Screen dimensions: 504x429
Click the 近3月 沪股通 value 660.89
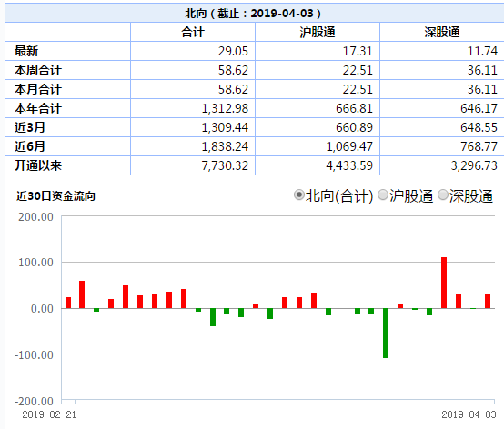pyautogui.click(x=354, y=127)
